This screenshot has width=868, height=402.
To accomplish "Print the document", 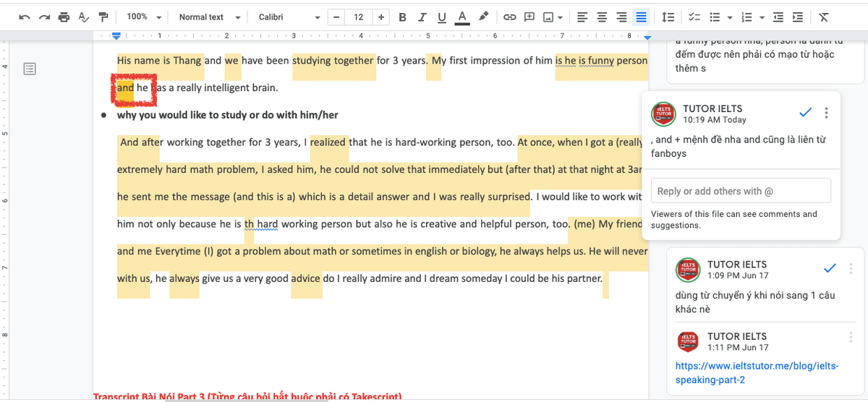I will tap(64, 17).
